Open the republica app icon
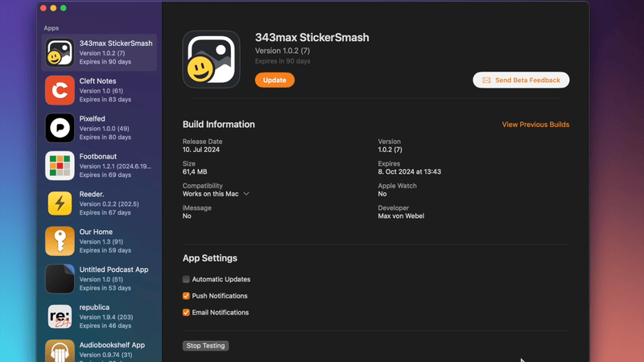The width and height of the screenshot is (644, 362). (x=60, y=317)
